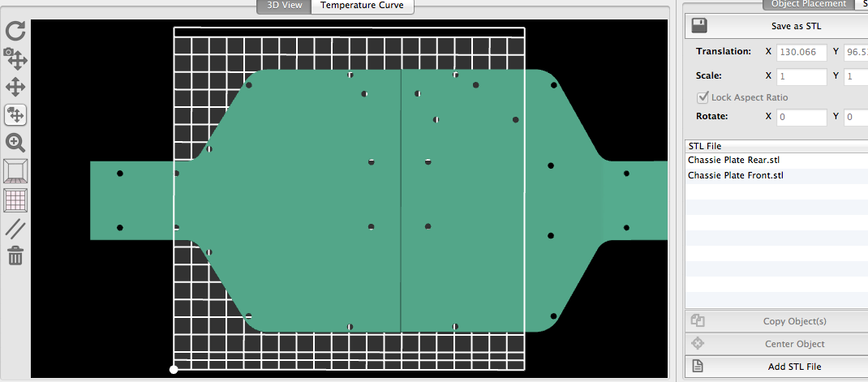The image size is (868, 382).
Task: Activate the move object tool
Action: point(15,114)
